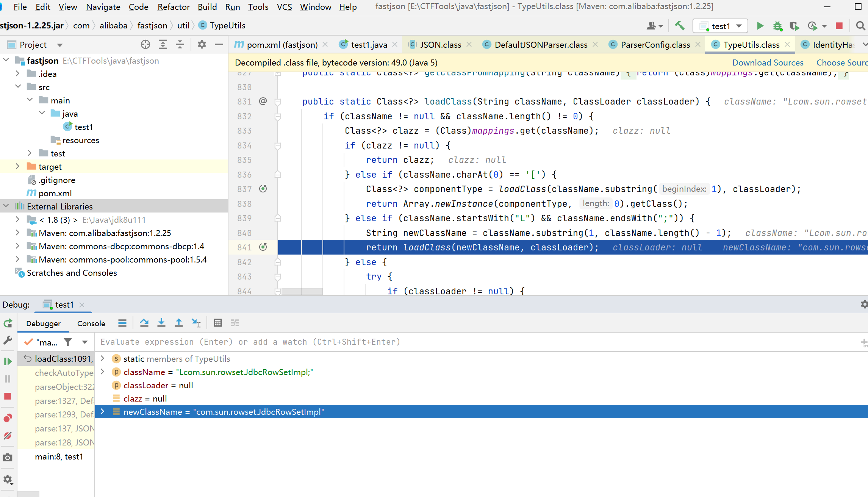868x497 pixels.
Task: Click fastjson breadcrumb in navigation bar
Action: pos(152,25)
